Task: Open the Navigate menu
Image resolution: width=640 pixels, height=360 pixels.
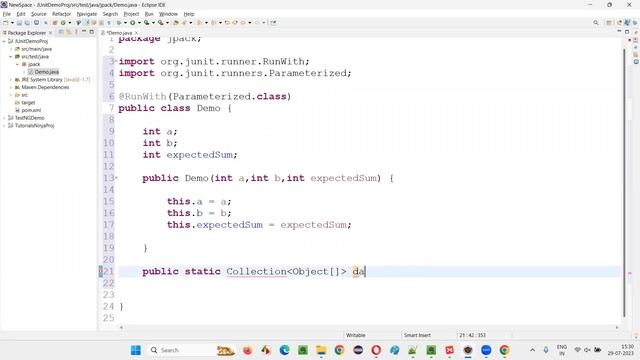Action: pos(87,14)
